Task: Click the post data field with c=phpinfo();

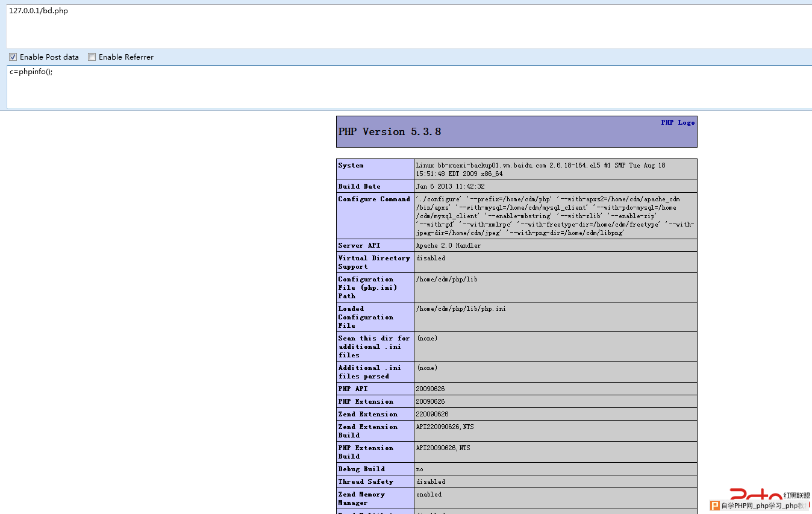Action: pos(409,87)
